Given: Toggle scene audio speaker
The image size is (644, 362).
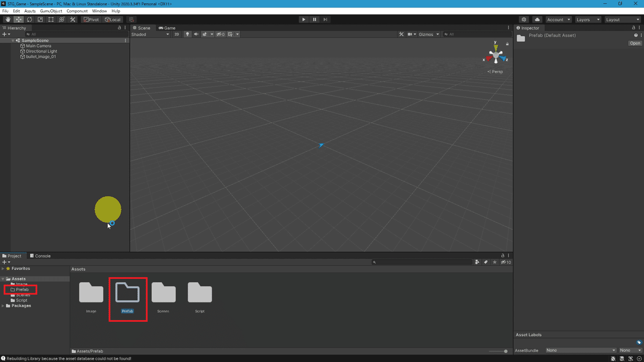Looking at the screenshot, I should (x=196, y=34).
